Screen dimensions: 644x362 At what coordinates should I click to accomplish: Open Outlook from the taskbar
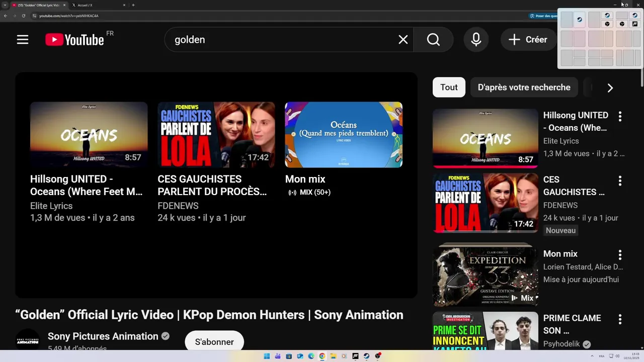click(300, 356)
